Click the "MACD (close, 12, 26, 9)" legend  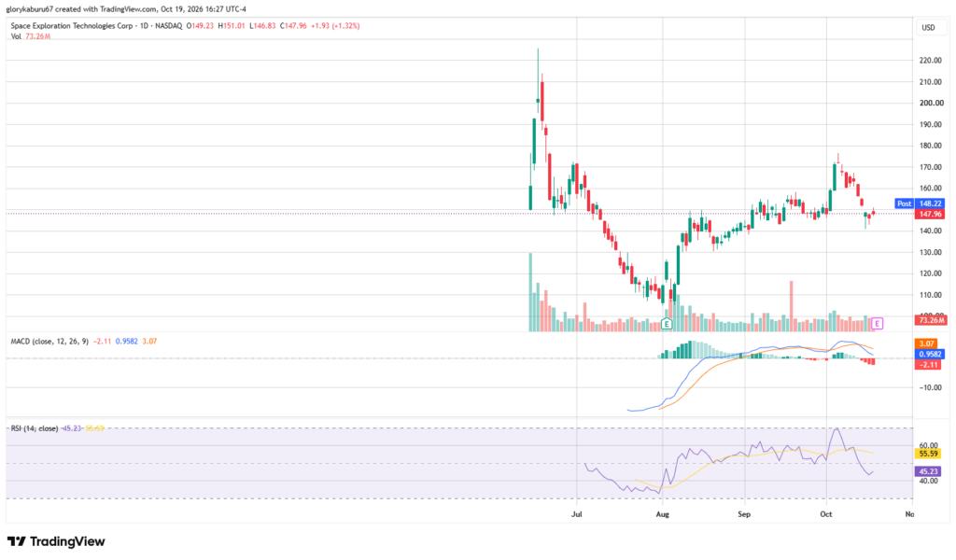[x=50, y=342]
